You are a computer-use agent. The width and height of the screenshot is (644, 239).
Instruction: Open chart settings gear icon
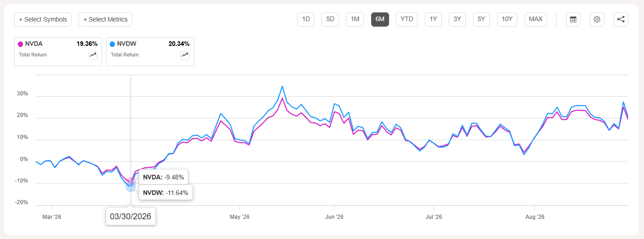click(x=597, y=19)
